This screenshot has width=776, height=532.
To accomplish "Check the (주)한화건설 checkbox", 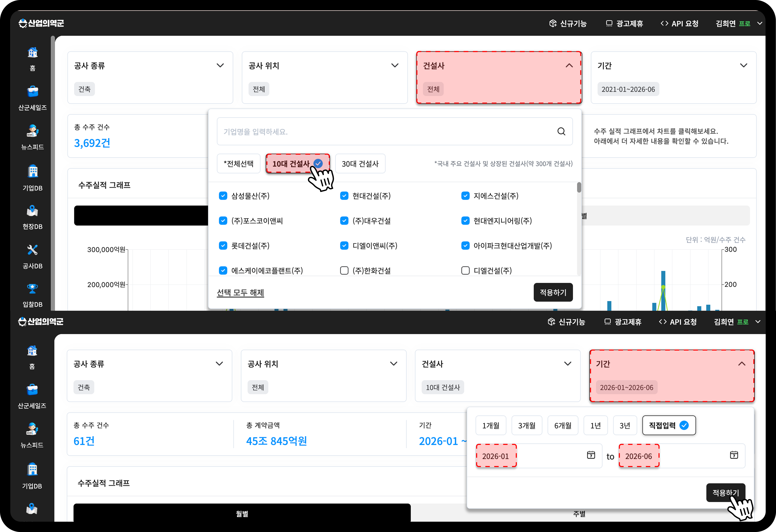I will point(344,270).
